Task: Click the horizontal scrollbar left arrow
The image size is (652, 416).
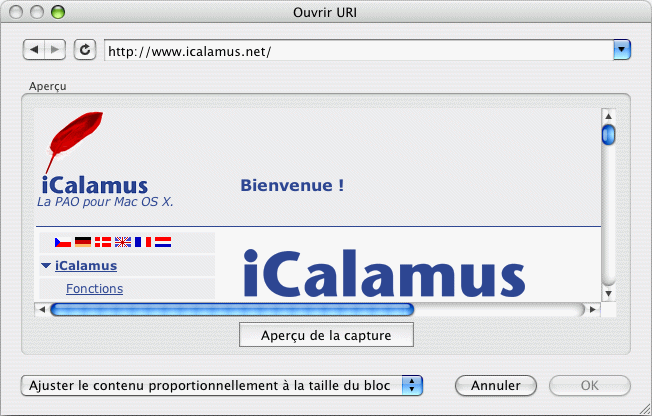Action: [x=42, y=310]
